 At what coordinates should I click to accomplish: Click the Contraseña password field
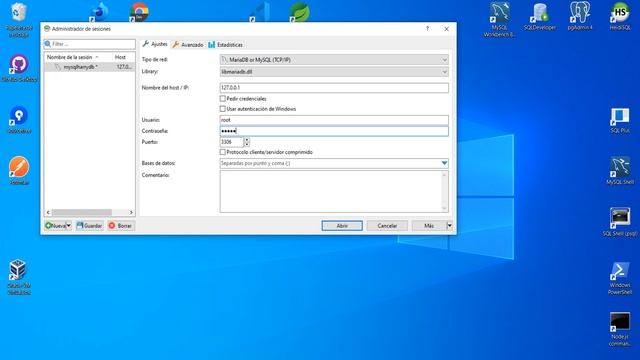point(334,131)
